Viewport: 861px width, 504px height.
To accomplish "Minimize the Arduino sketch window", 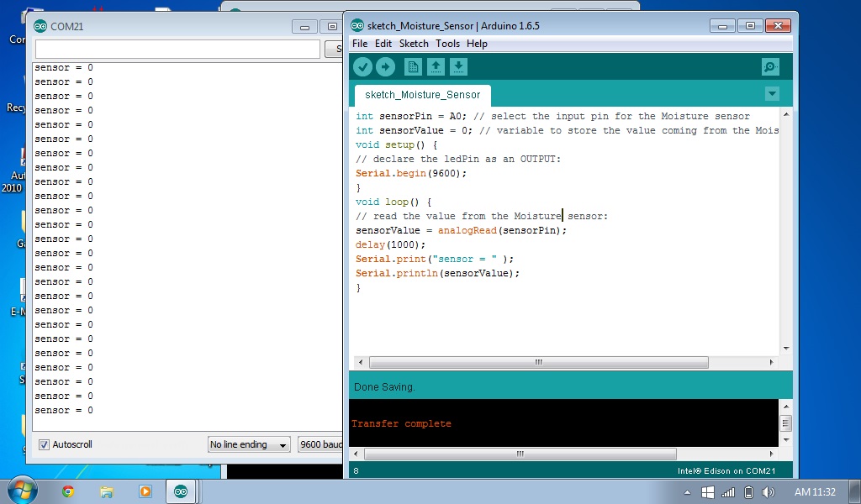I will (722, 26).
